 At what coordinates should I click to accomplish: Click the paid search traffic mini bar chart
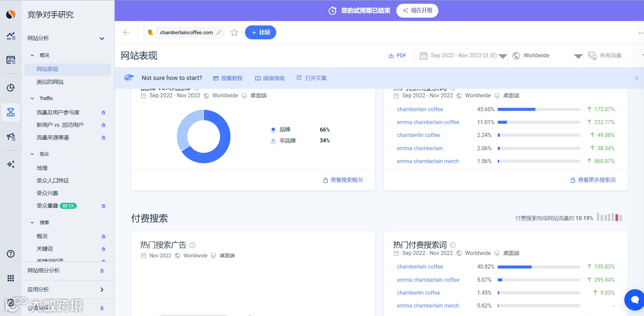point(609,217)
